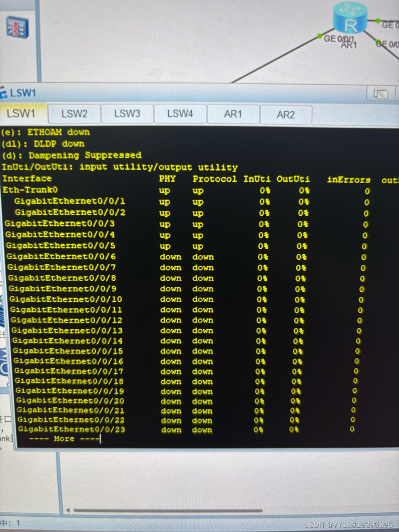Click the '(dl): DLDP down' legend line
This screenshot has width=399, height=532.
[x=43, y=144]
